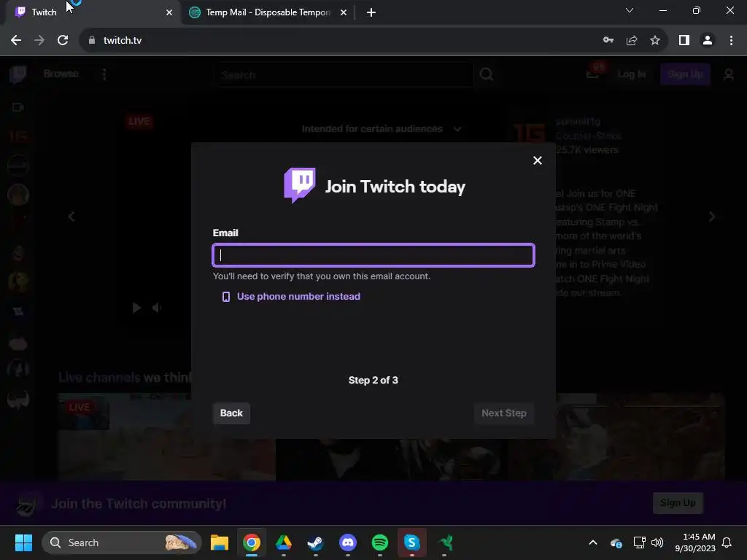
Task: Click the Windows taskbar Search box
Action: tap(122, 542)
